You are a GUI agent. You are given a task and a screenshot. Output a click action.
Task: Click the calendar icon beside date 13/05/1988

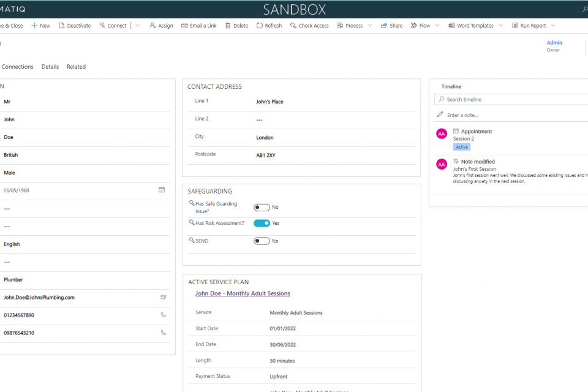click(162, 190)
